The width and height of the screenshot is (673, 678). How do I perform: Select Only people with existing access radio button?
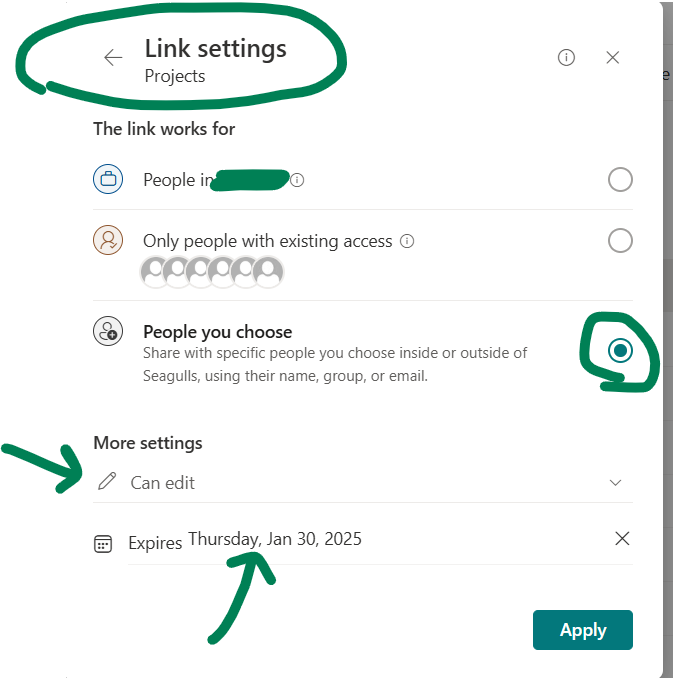pos(620,240)
